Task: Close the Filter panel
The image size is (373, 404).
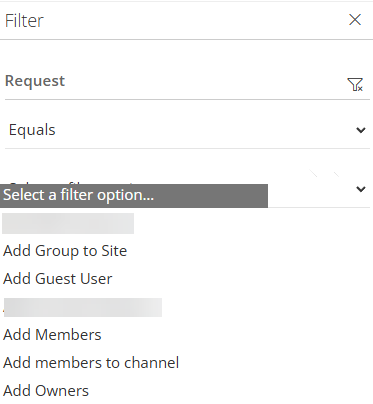Action: [355, 20]
